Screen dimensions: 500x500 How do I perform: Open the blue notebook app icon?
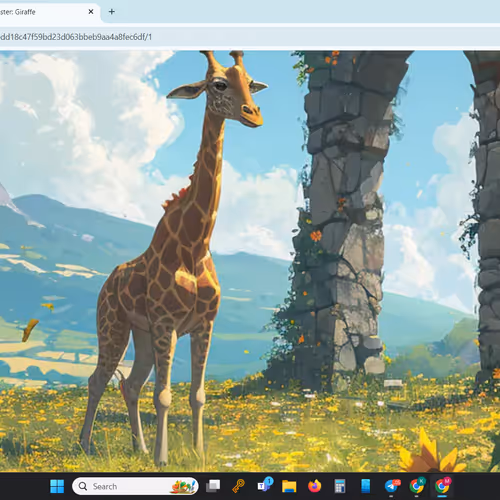pyautogui.click(x=366, y=486)
